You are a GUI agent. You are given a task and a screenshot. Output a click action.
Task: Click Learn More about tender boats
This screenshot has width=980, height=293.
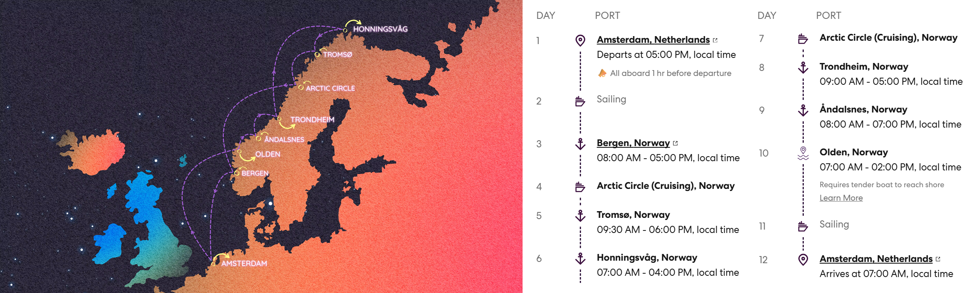(x=841, y=198)
